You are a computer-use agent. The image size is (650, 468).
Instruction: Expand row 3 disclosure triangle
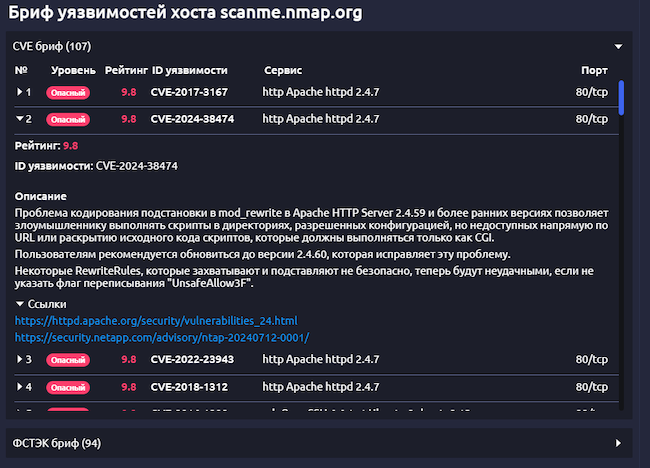pyautogui.click(x=20, y=359)
